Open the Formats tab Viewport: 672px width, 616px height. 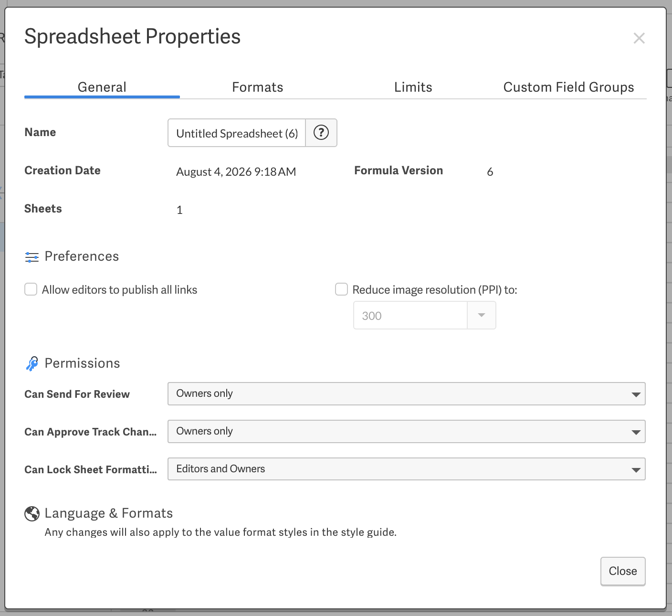point(258,87)
